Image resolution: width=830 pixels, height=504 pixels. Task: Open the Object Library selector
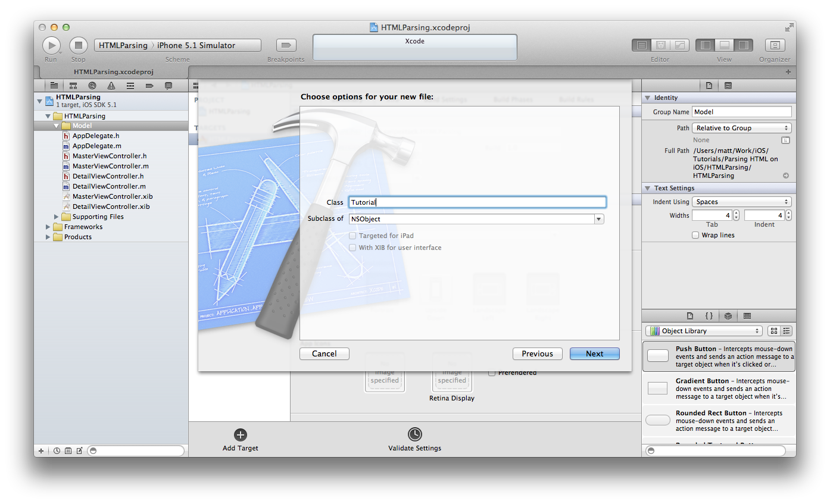[703, 330]
